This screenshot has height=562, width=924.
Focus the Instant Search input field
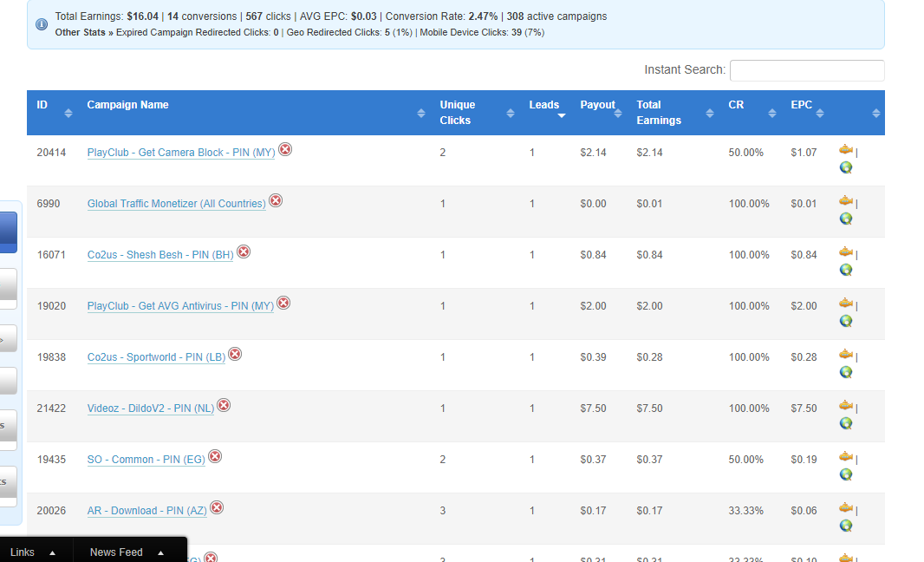click(x=807, y=70)
